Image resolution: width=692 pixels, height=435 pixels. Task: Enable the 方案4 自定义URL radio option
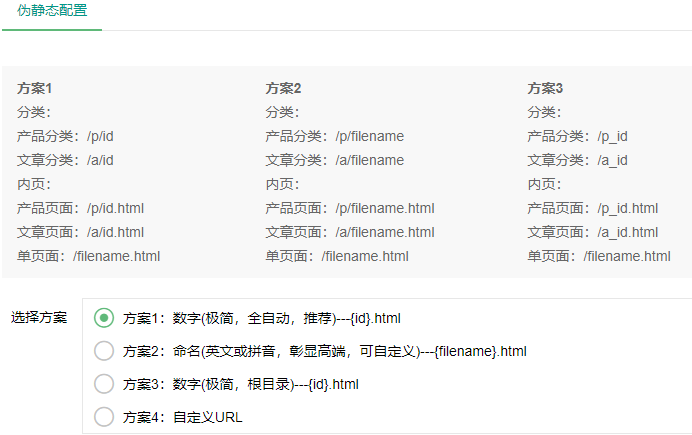[x=104, y=417]
